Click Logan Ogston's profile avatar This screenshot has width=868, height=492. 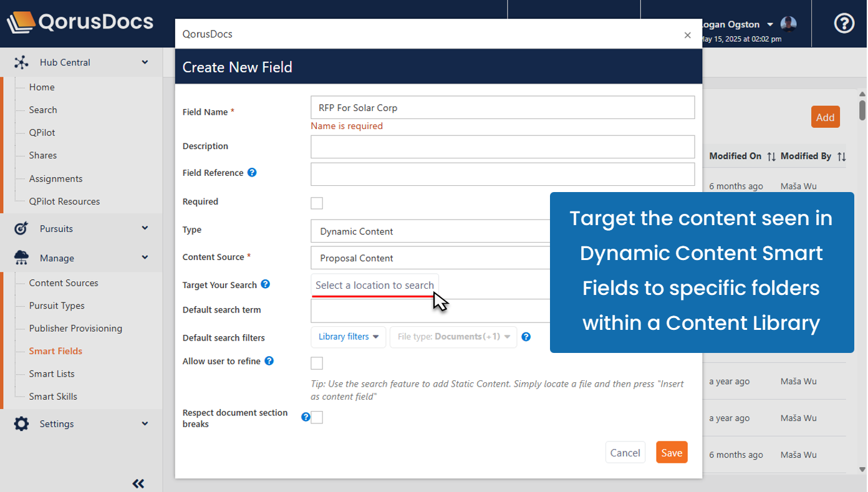click(x=788, y=24)
